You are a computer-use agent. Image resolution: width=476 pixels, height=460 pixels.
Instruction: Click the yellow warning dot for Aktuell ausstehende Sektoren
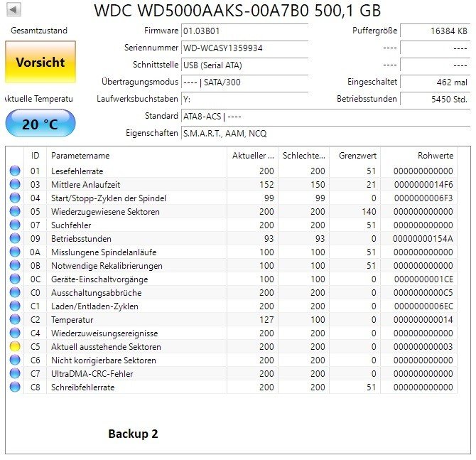(x=15, y=346)
